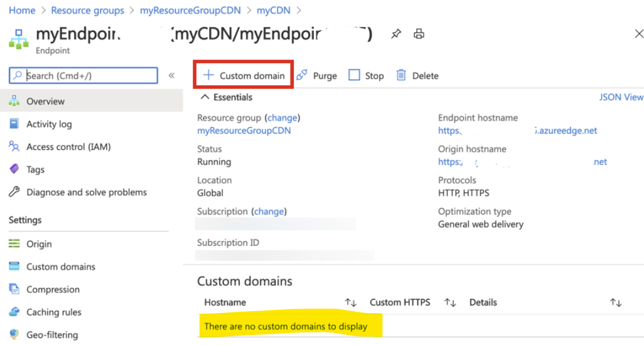Go to Home breadcrumb
The width and height of the screenshot is (644, 345).
click(x=22, y=10)
